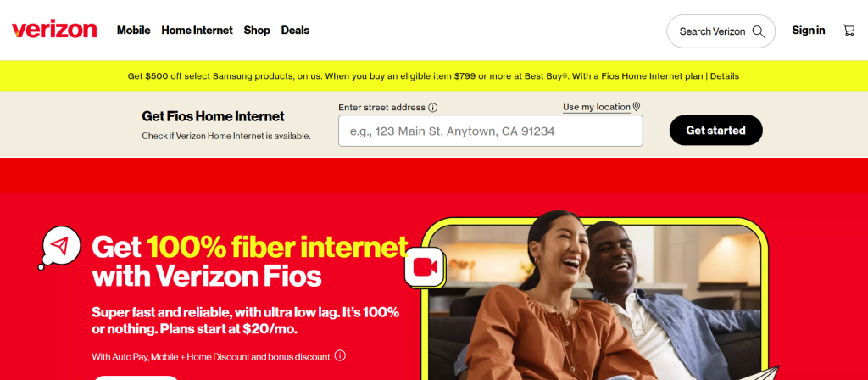Viewport: 868px width, 380px height.
Task: Click the video camera icon on photo
Action: [426, 267]
